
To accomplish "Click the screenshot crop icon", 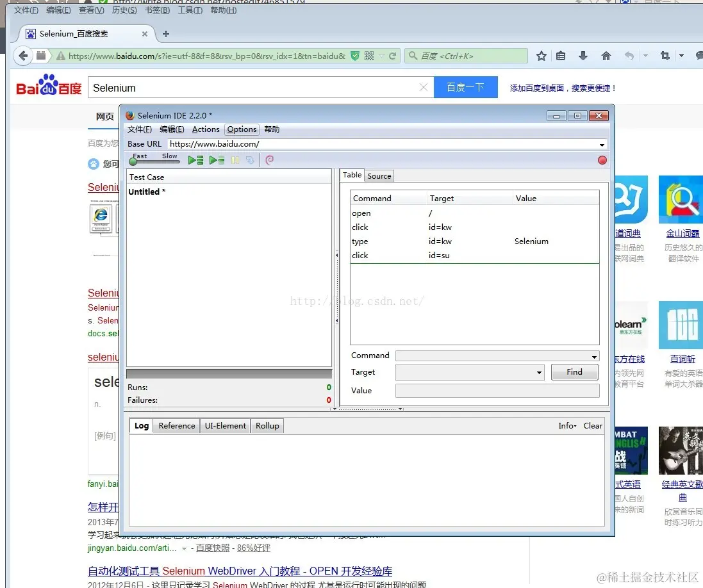I will click(x=665, y=56).
